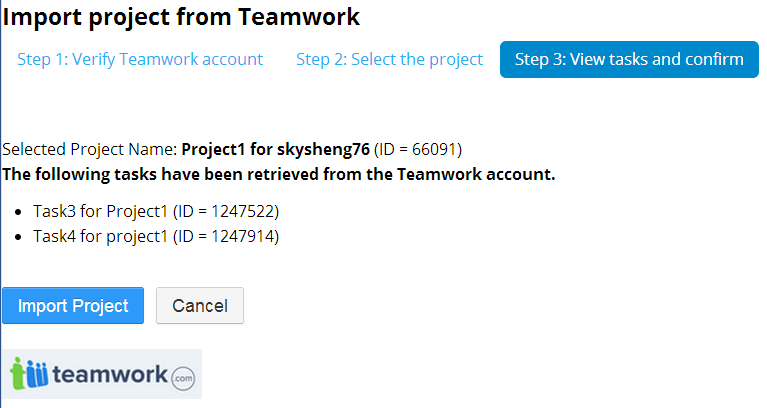This screenshot has width=767, height=408.
Task: Select the Task4 for project1 list entry
Action: (100, 236)
